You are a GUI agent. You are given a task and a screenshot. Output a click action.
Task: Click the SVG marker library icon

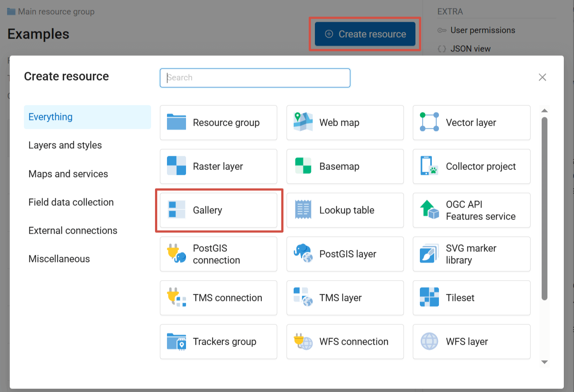pyautogui.click(x=429, y=254)
